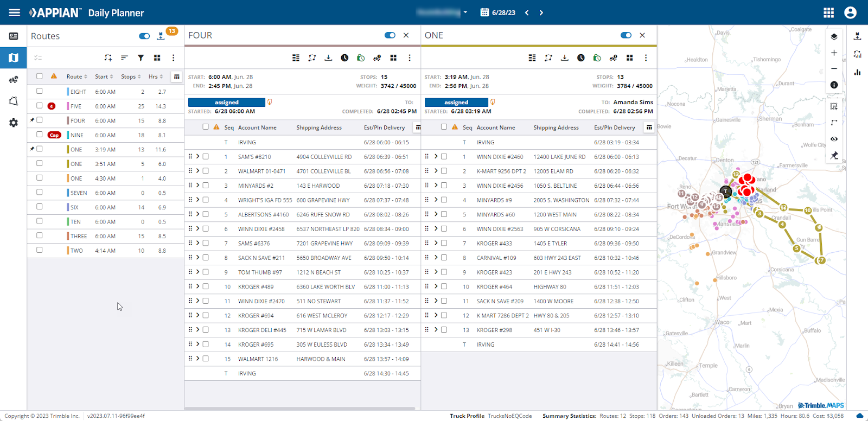This screenshot has height=421, width=868.
Task: Zoom out on the map
Action: point(834,69)
